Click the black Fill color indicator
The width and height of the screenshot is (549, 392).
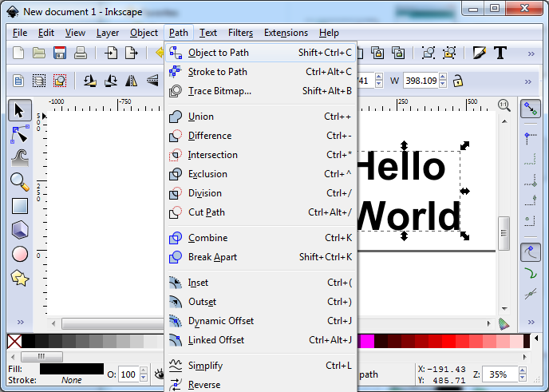pyautogui.click(x=72, y=369)
